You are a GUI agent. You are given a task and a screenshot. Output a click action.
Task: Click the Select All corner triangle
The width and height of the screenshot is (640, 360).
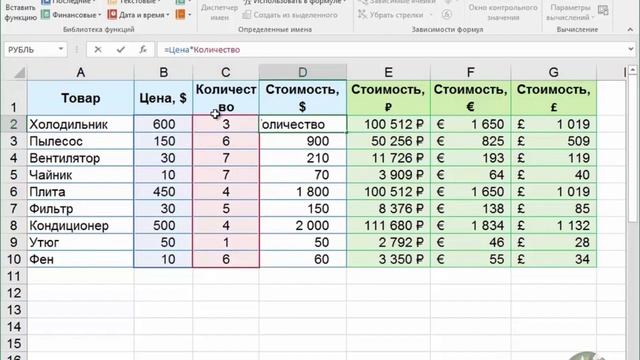pyautogui.click(x=19, y=72)
